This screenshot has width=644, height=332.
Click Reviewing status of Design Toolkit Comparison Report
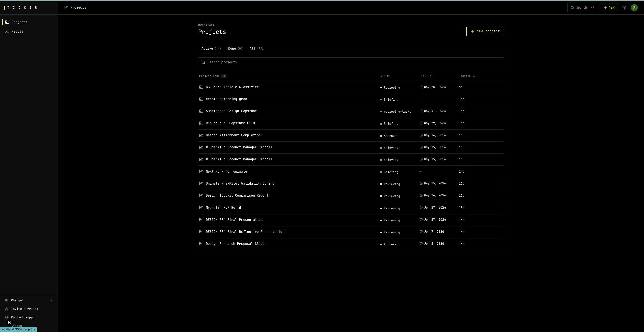click(390, 196)
